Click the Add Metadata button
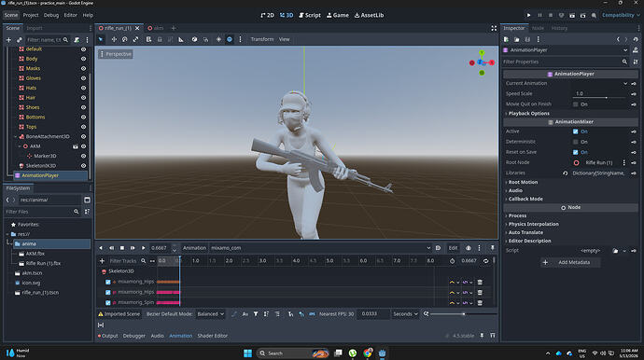The height and width of the screenshot is (360, 644). [570, 262]
